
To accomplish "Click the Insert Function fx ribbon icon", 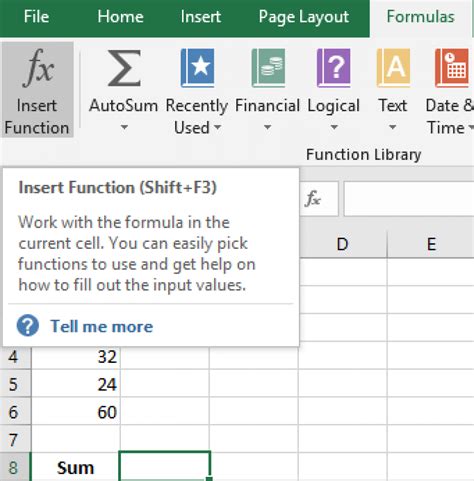I will (38, 68).
